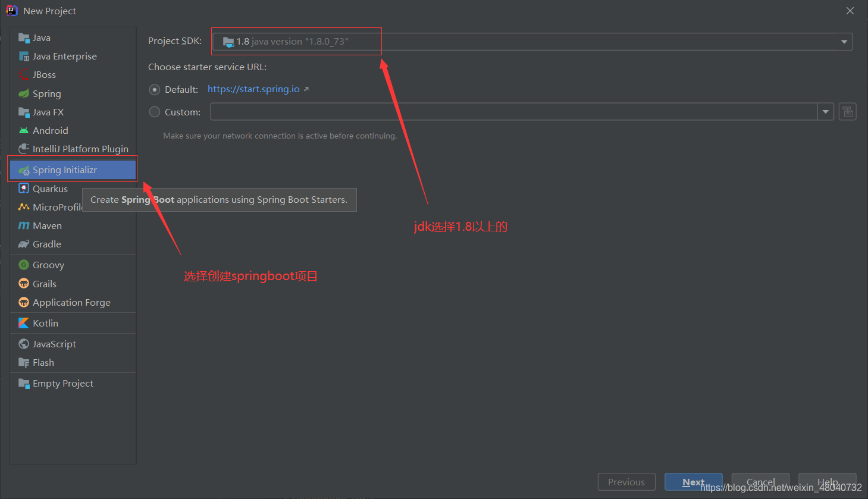Click into the Custom URL input field

pos(514,112)
